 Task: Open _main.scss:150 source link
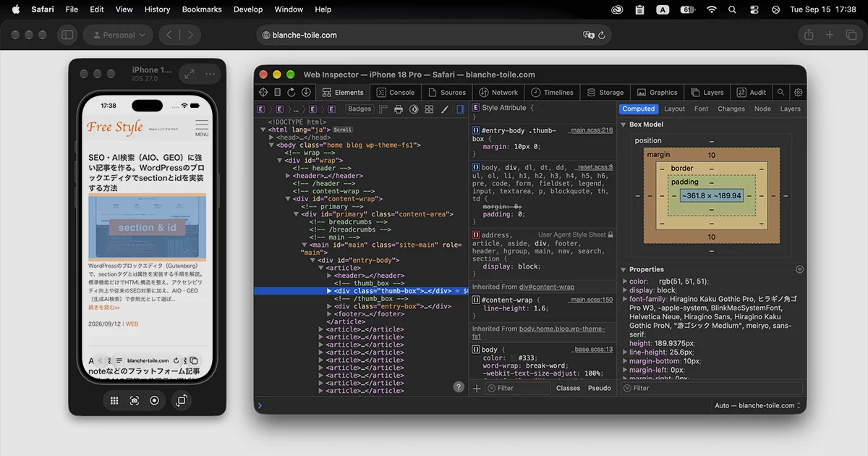(590, 300)
